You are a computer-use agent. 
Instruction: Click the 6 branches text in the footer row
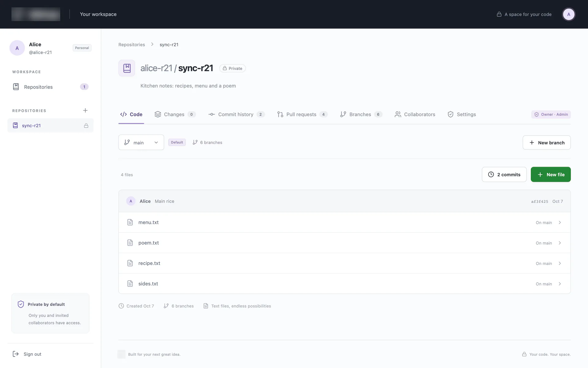[x=183, y=306]
